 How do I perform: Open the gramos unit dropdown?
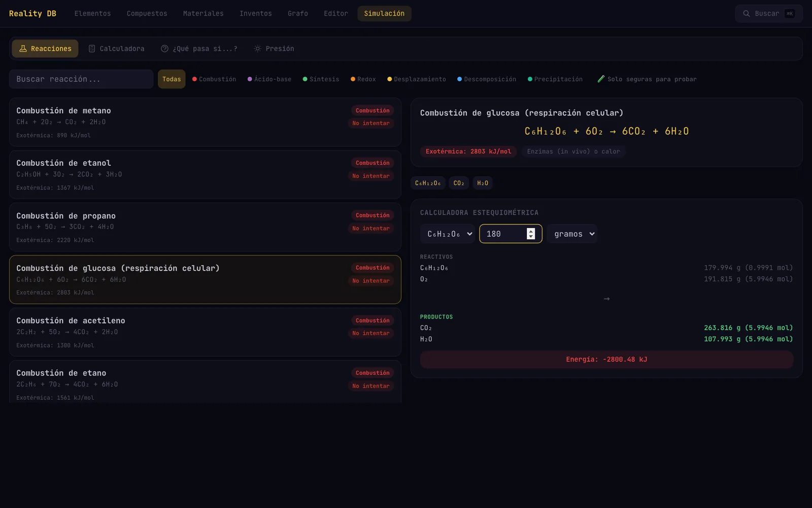pos(572,234)
